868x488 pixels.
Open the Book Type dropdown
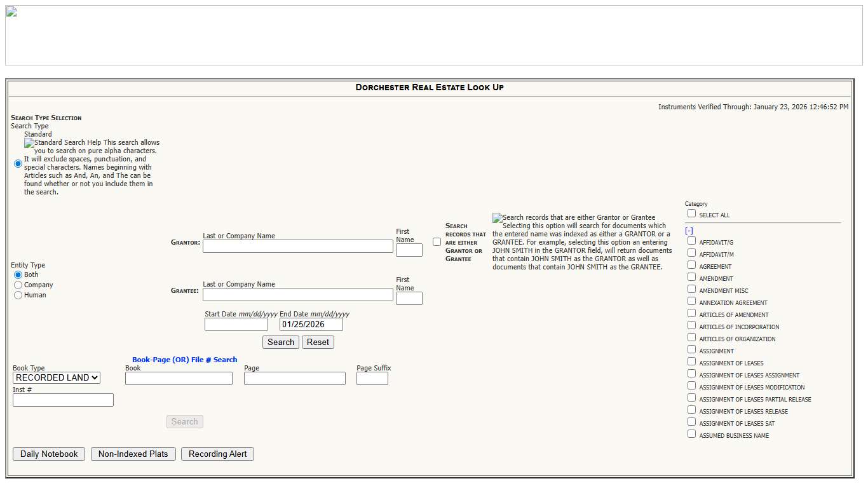[56, 377]
